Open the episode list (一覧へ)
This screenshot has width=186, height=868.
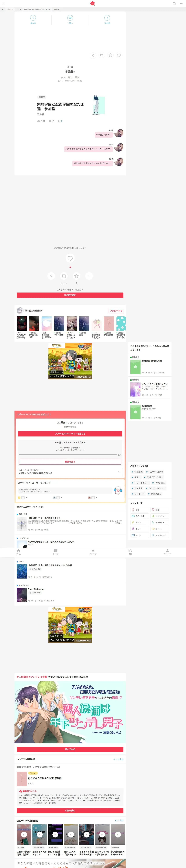70,20
